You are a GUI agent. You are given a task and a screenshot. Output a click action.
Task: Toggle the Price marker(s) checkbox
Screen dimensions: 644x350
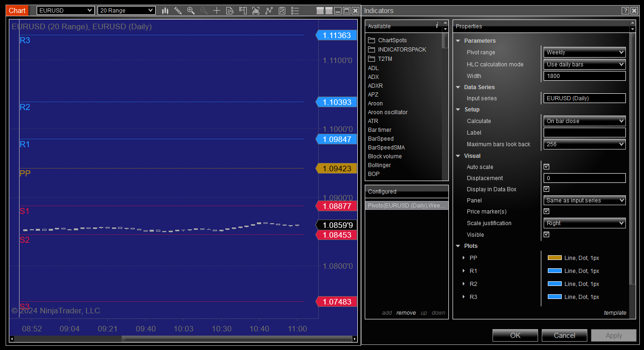(x=546, y=211)
